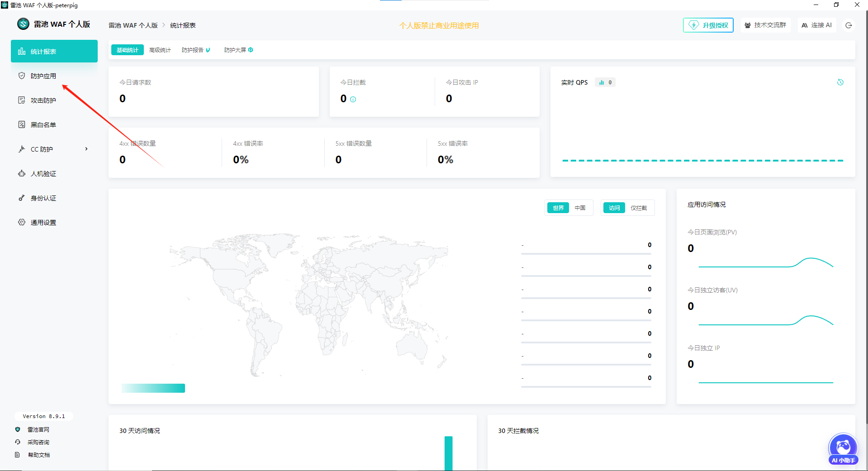
Task: Click the 黑白名单 list icon
Action: [21, 124]
